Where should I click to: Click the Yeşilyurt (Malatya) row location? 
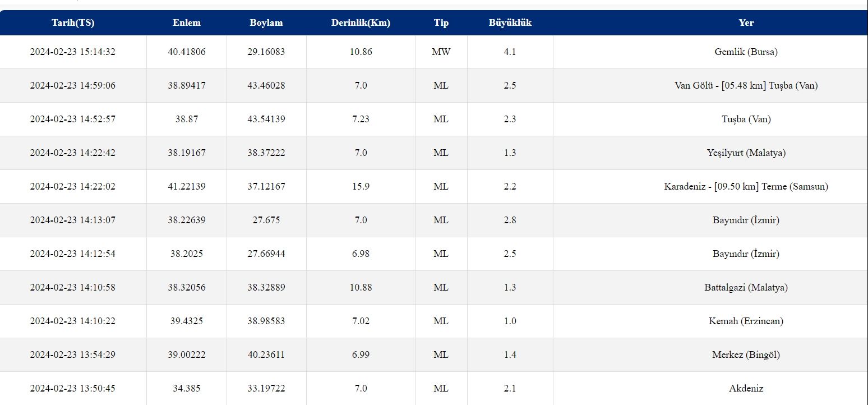click(x=746, y=153)
